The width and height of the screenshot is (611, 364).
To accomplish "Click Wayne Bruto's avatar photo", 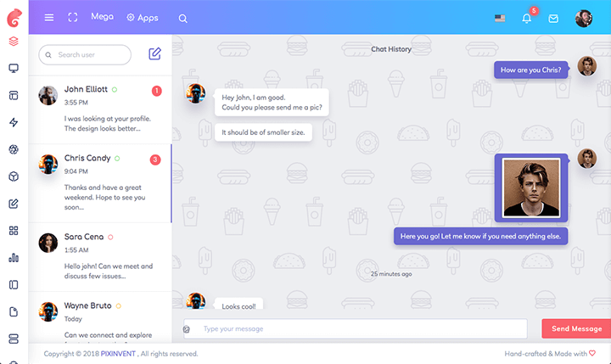I will point(48,311).
